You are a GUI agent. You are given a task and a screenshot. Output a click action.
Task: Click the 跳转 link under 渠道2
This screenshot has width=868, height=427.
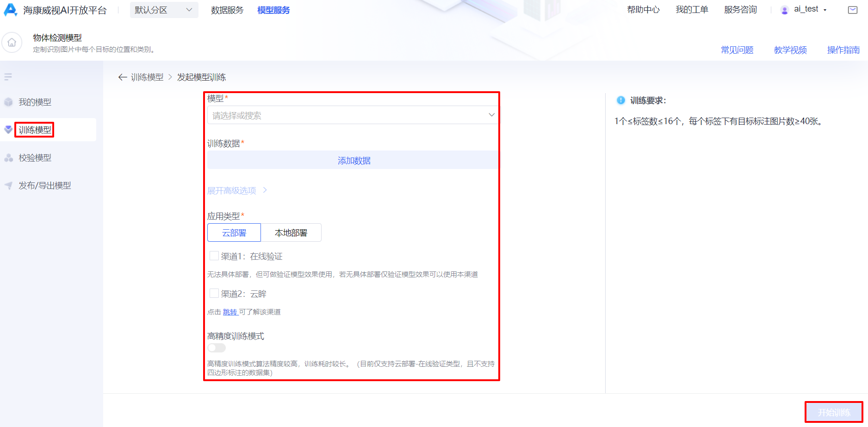(x=230, y=312)
